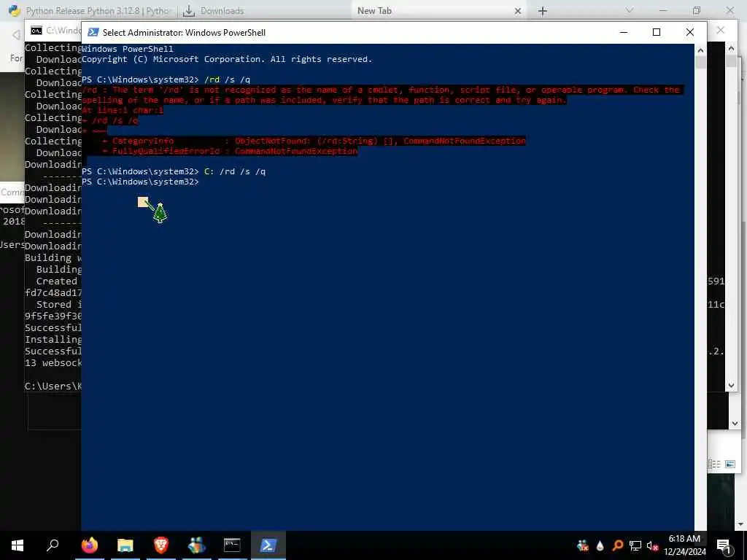Click Command Prompt window title icon
This screenshot has height=560, width=747.
[x=36, y=31]
